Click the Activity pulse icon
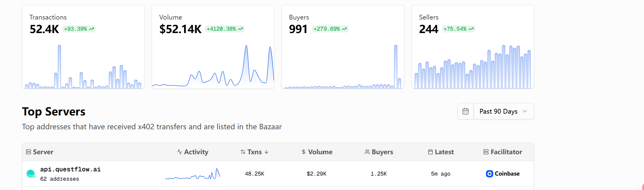The width and height of the screenshot is (644, 190). (180, 152)
